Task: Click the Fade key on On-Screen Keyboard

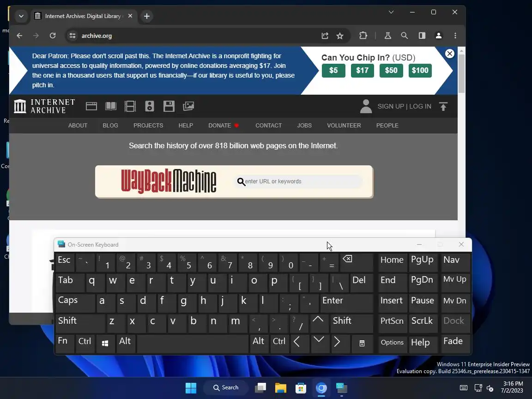Action: (x=455, y=344)
